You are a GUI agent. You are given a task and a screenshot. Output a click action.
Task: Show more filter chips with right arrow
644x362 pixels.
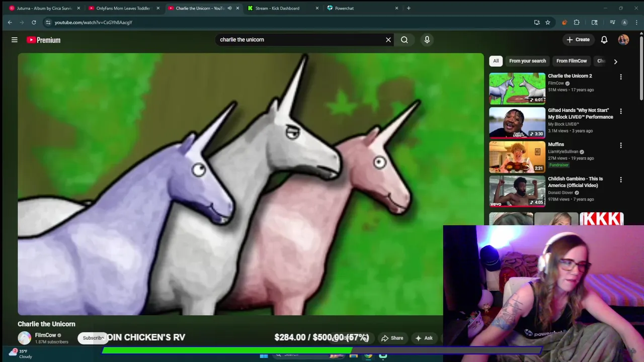[615, 61]
